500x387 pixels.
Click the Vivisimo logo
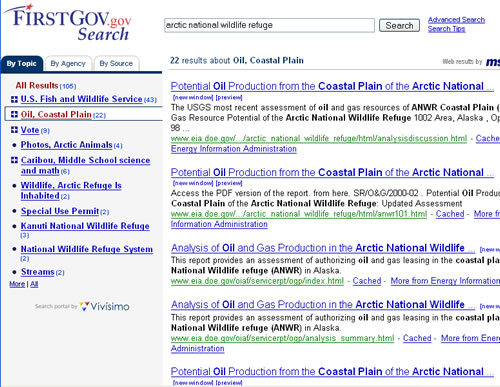(x=105, y=306)
